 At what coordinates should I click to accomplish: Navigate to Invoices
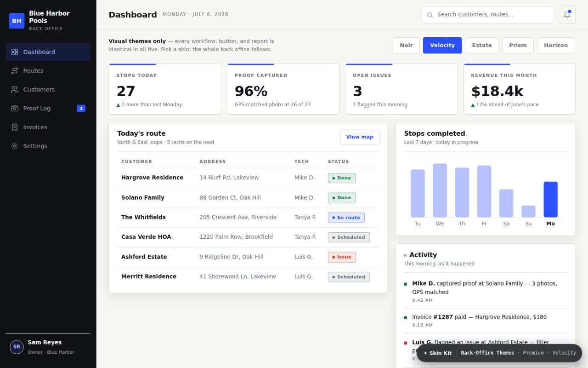point(48,127)
